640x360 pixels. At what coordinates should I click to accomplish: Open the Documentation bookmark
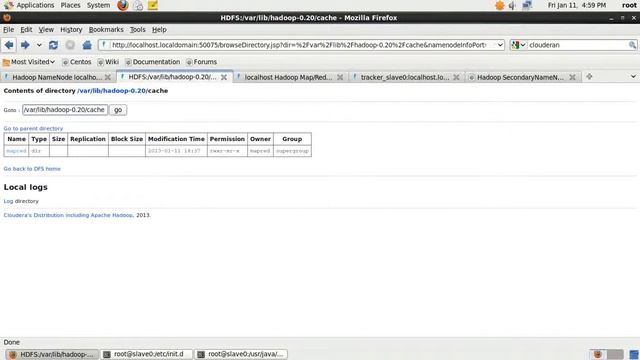(153, 62)
